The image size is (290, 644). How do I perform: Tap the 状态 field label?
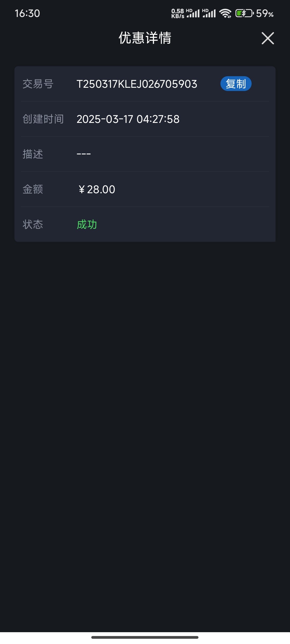tap(33, 224)
